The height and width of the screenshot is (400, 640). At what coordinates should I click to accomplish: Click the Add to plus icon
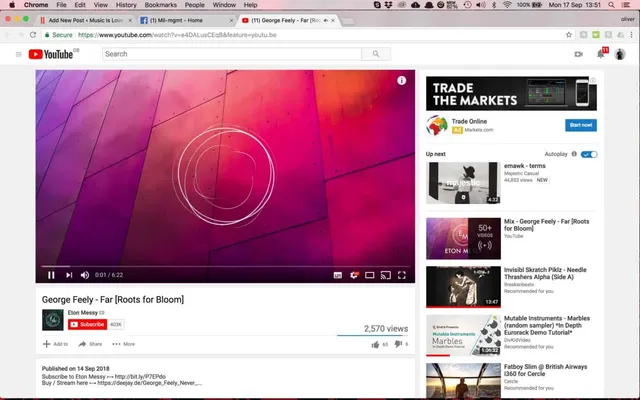point(47,344)
